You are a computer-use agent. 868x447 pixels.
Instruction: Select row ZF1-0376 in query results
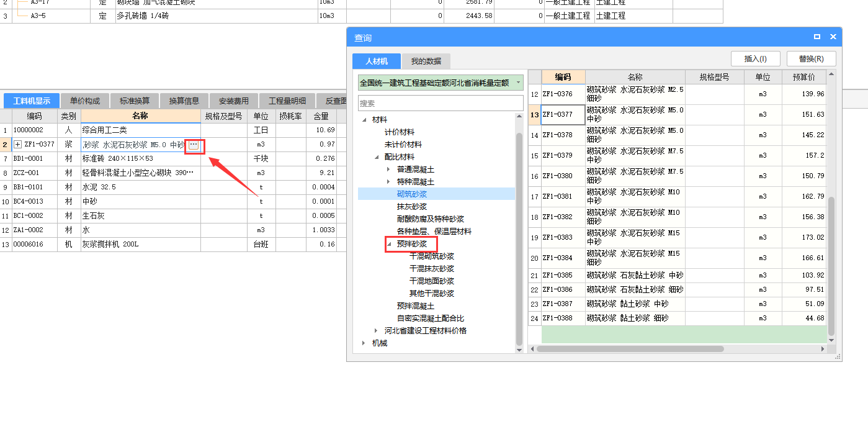678,94
